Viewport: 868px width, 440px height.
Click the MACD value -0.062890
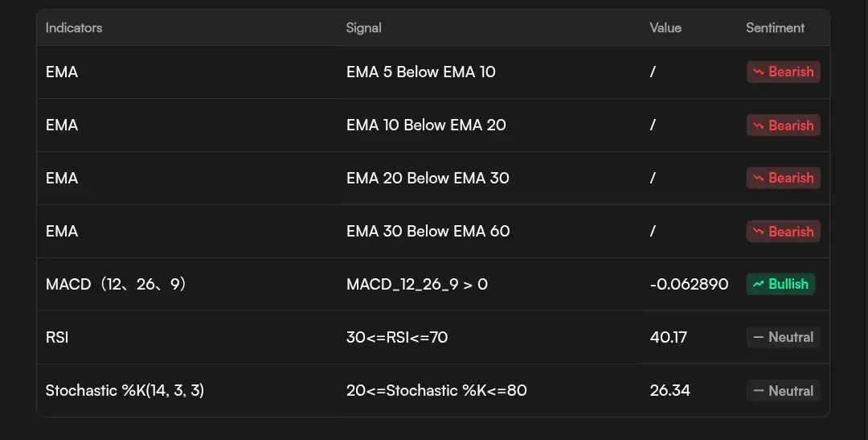tap(689, 284)
